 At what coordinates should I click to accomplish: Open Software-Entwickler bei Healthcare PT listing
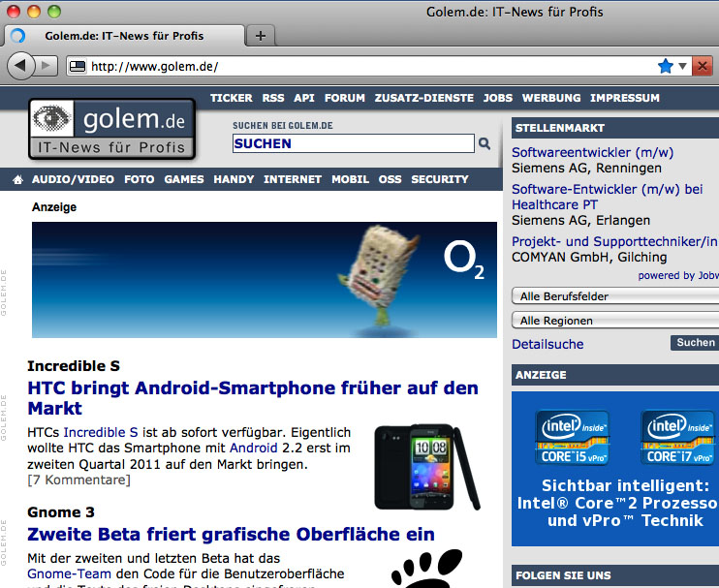click(x=608, y=197)
